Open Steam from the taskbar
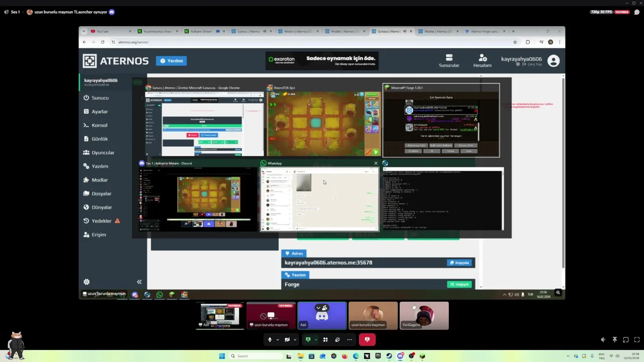644x362 pixels. 389,356
